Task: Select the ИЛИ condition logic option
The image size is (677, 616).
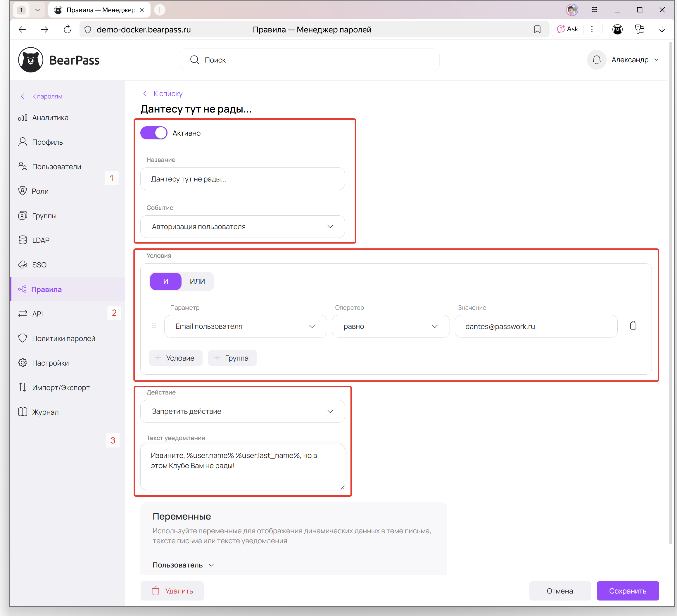Action: pos(197,281)
